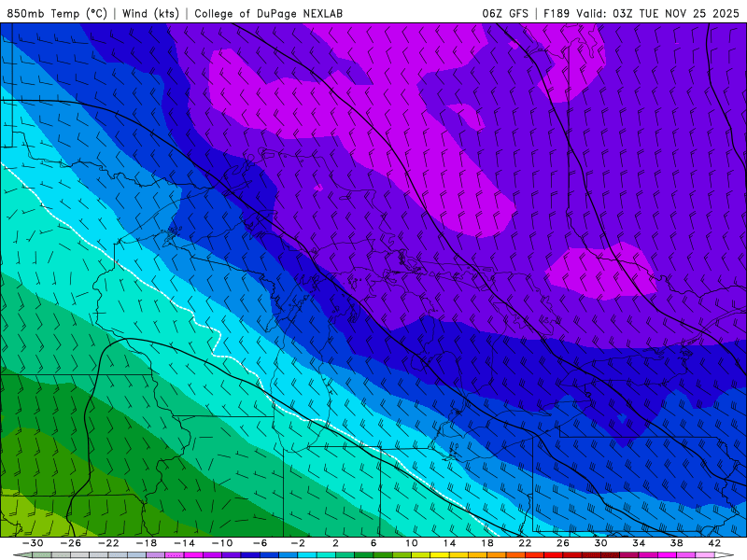Viewport: 747px width, 560px height.
Task: Click the 10 color scale label
Action: (x=412, y=543)
